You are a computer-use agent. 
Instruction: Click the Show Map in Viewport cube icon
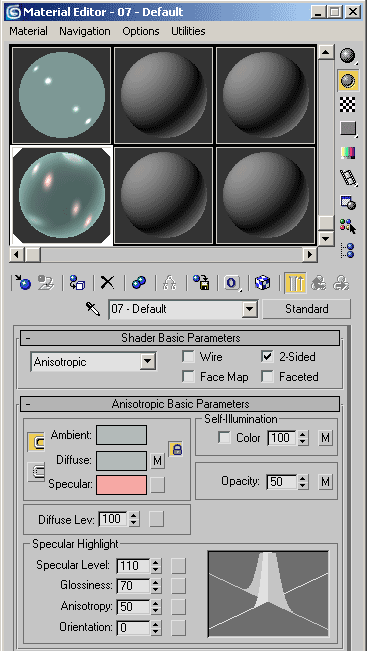coord(262,283)
